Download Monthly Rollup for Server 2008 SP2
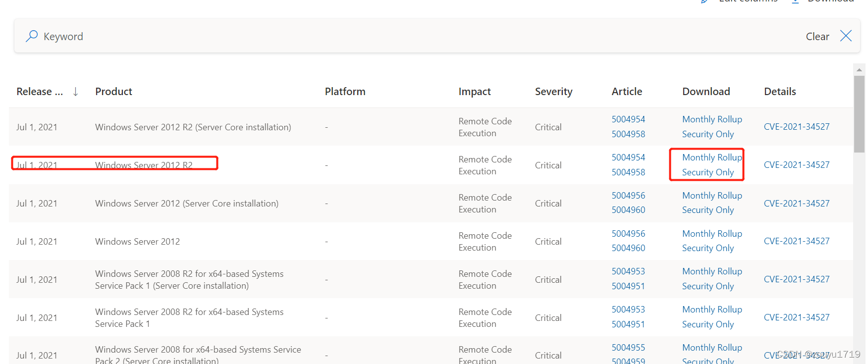The image size is (868, 364). pyautogui.click(x=712, y=348)
